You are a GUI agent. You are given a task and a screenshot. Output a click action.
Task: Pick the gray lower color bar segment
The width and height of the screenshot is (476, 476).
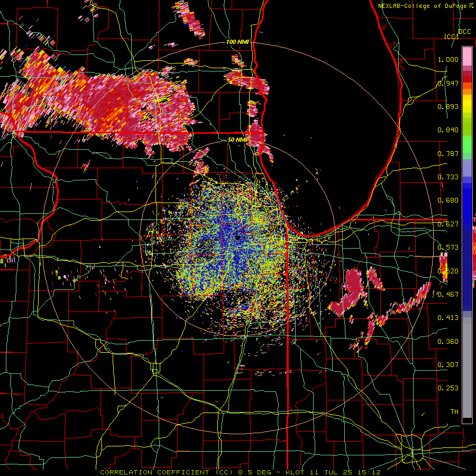tap(467, 368)
